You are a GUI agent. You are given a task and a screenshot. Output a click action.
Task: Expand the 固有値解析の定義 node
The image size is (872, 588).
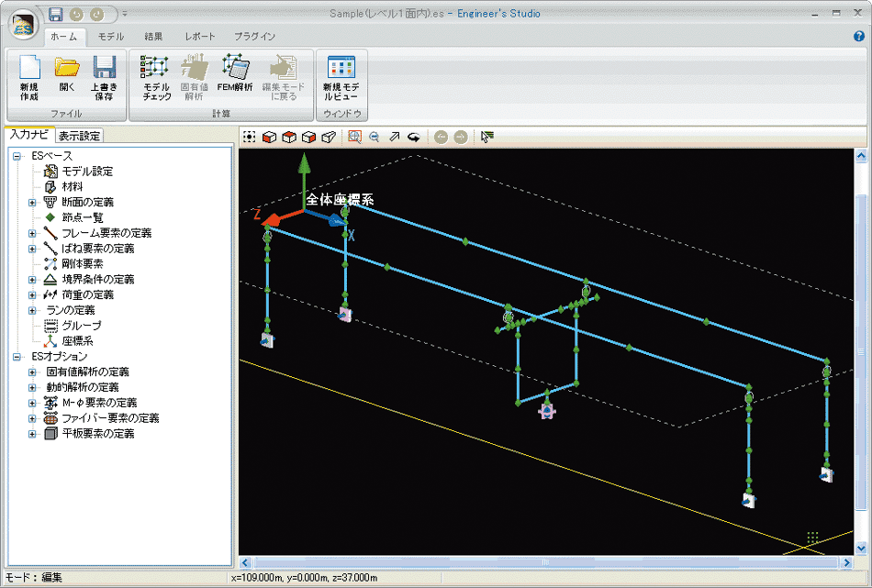click(32, 372)
